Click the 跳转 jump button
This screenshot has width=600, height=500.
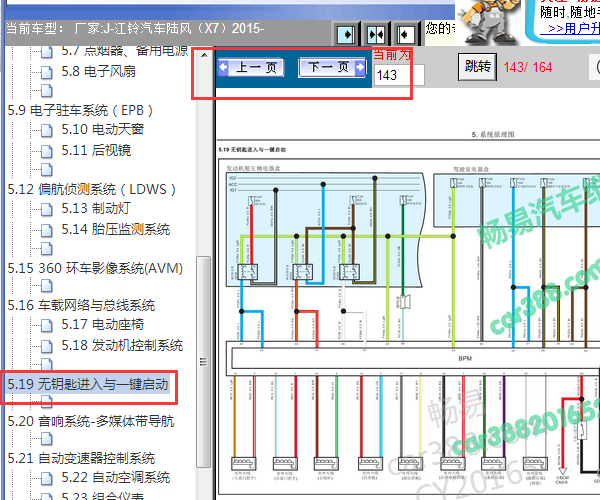coord(478,67)
